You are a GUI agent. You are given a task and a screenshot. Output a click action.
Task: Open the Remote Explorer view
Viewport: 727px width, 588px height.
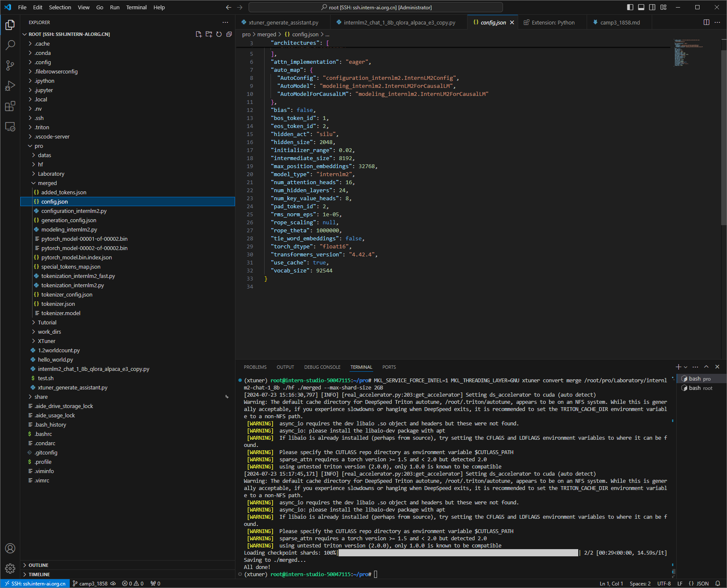10,126
